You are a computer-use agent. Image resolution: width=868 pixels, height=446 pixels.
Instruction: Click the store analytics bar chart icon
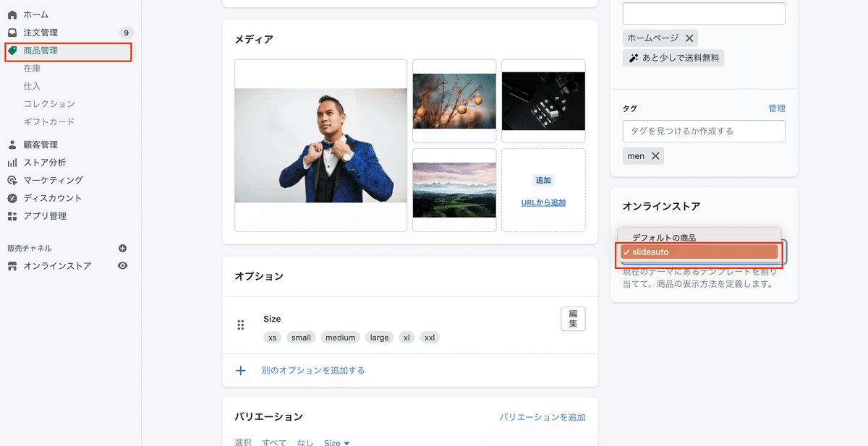tap(12, 163)
